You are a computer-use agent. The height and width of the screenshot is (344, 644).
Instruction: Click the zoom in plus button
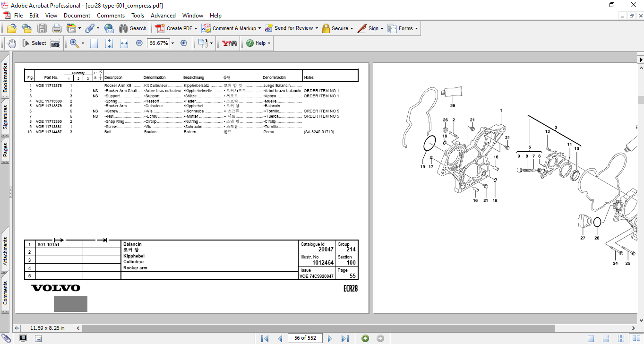click(184, 43)
